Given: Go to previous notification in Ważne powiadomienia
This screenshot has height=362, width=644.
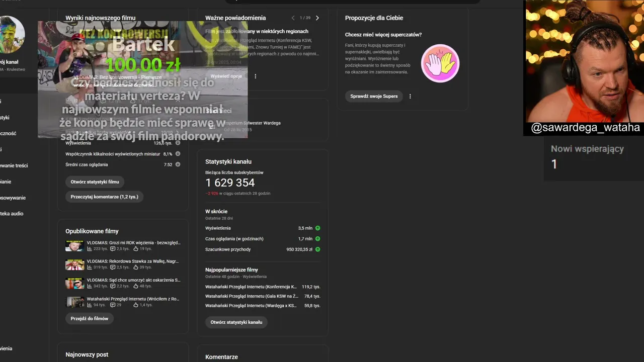Looking at the screenshot, I should (293, 18).
